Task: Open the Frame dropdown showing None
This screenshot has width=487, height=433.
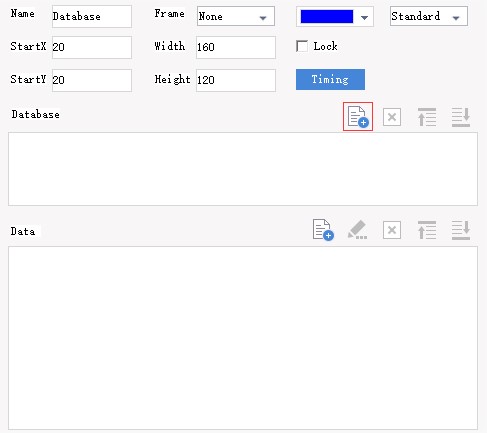Action: pos(236,16)
